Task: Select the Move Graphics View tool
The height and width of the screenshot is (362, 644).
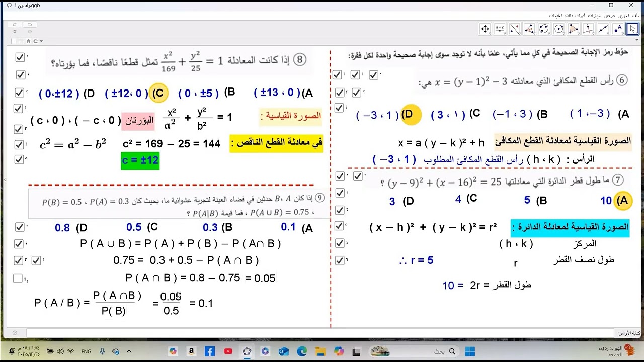Action: 485,29
